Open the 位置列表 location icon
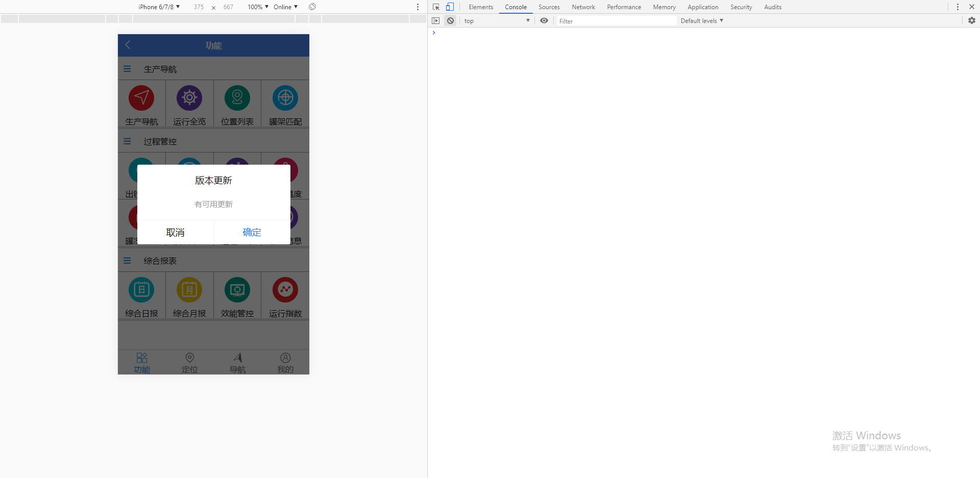This screenshot has height=478, width=980. pos(237,98)
